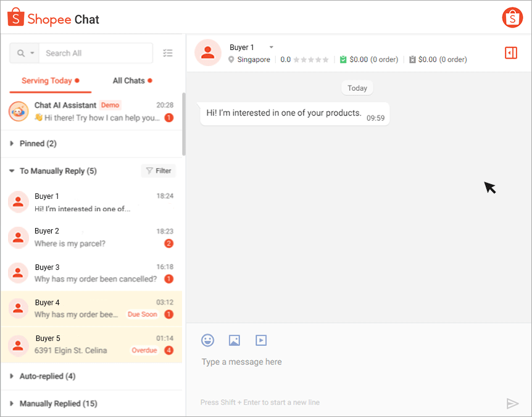Open the Chat AI Assistant conversation
Screen dimensions: 532x417
(x=91, y=111)
